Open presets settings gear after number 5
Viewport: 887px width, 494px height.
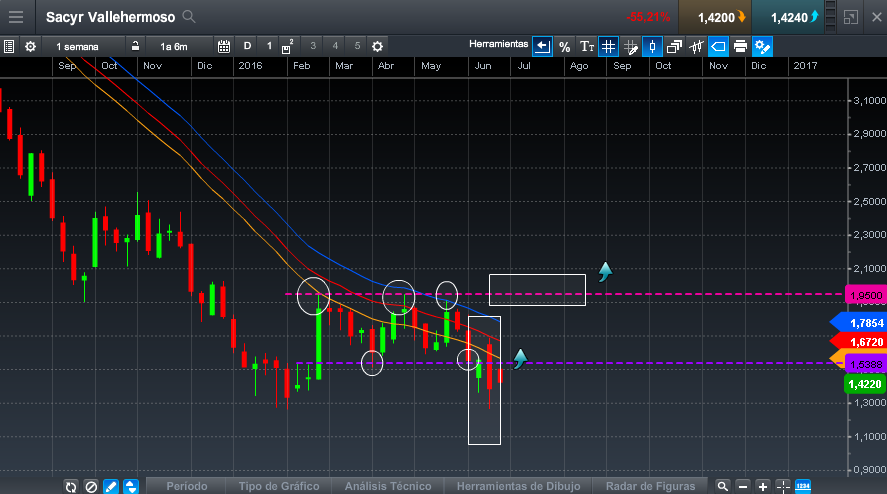click(x=377, y=46)
